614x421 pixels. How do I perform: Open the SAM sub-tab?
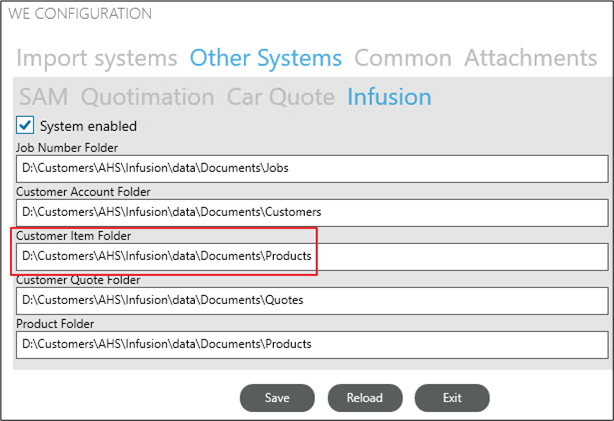[44, 96]
